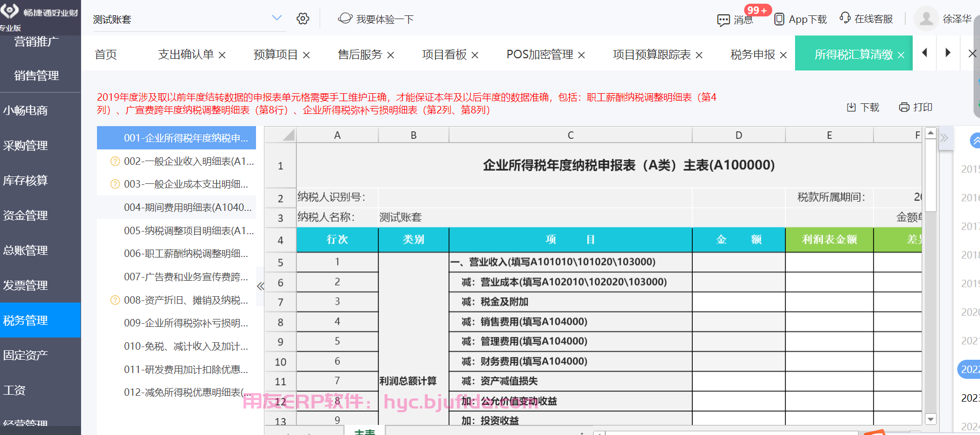Select 007-广告费和业务宣传费 form
The image size is (980, 435).
(x=176, y=277)
